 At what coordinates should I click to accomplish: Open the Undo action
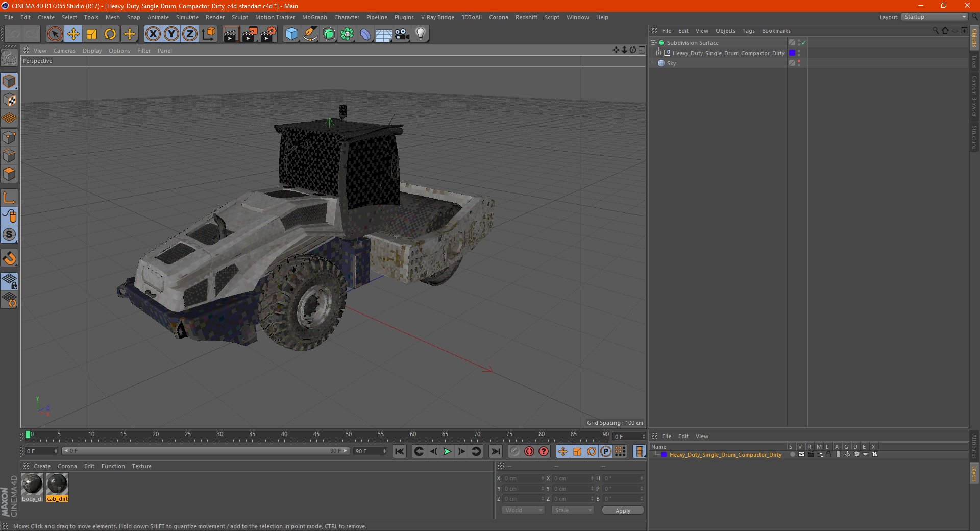pos(13,34)
